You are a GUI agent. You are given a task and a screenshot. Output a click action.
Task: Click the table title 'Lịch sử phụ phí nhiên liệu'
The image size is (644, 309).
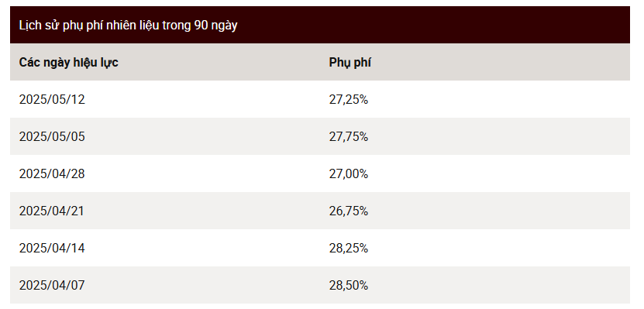pos(90,26)
